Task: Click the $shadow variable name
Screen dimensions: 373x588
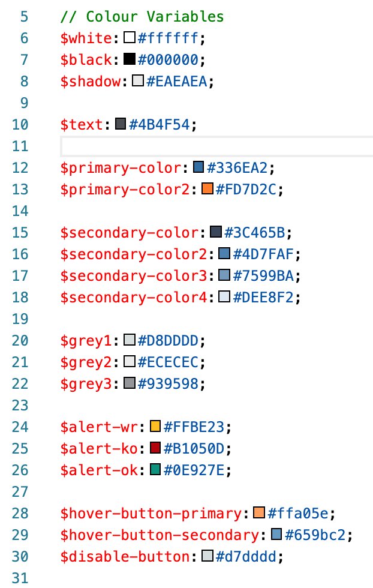Action: click(91, 82)
